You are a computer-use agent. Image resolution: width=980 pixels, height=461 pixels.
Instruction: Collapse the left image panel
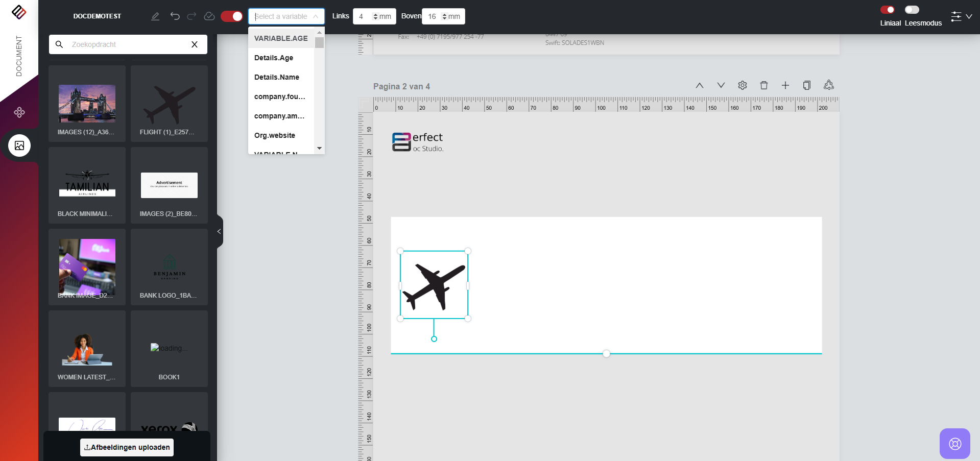[x=219, y=231]
